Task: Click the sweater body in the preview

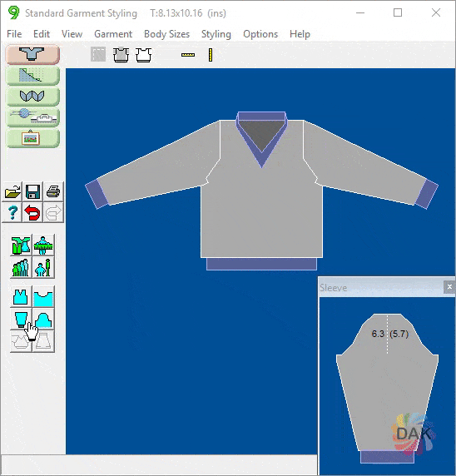Action: [261, 212]
